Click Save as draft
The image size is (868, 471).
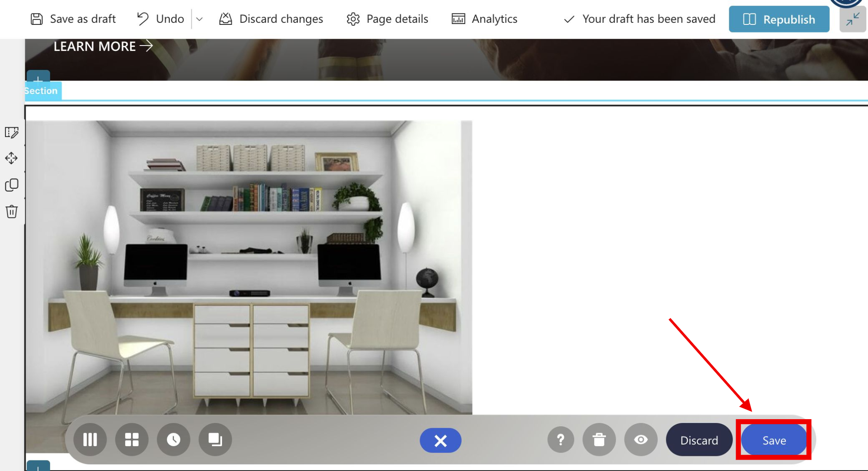(73, 19)
